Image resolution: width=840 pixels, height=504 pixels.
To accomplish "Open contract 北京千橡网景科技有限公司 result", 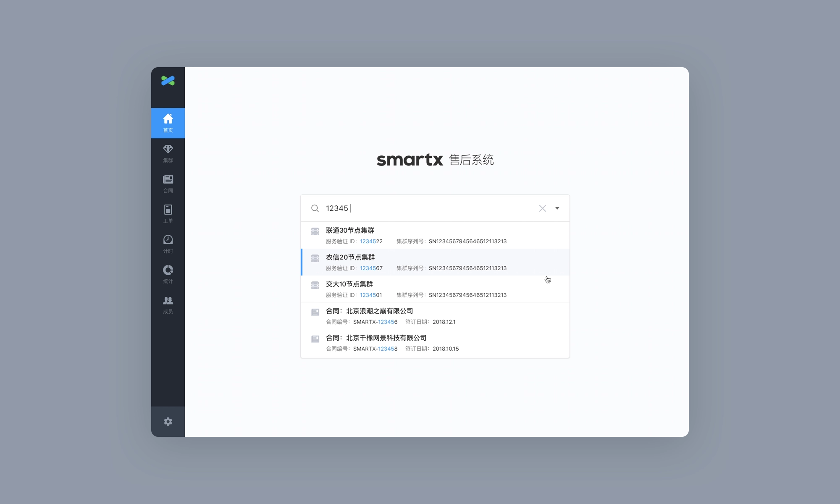I will click(x=376, y=338).
